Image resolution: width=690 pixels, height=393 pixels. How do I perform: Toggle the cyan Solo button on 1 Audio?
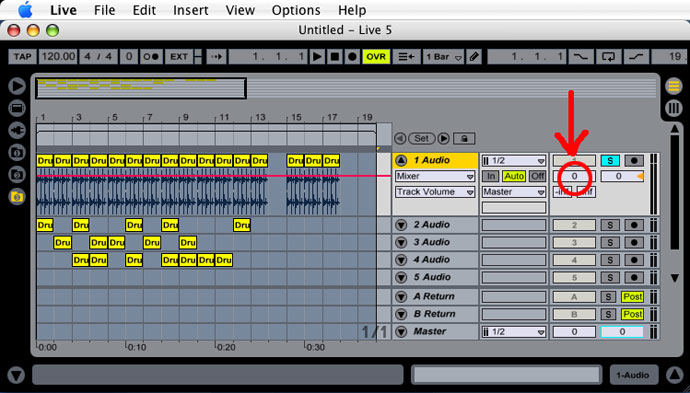pos(610,161)
